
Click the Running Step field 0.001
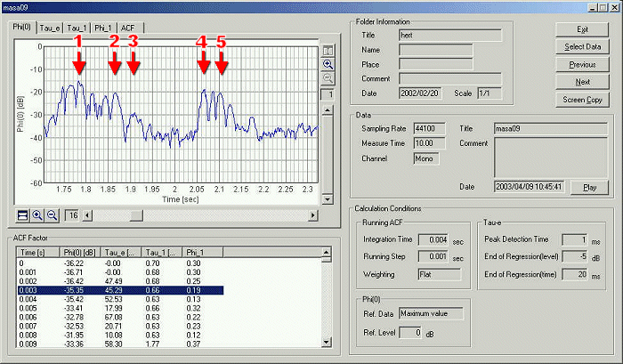point(433,256)
